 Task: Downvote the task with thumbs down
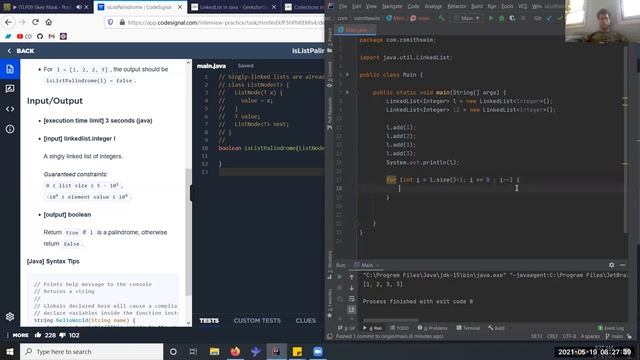[x=62, y=335]
